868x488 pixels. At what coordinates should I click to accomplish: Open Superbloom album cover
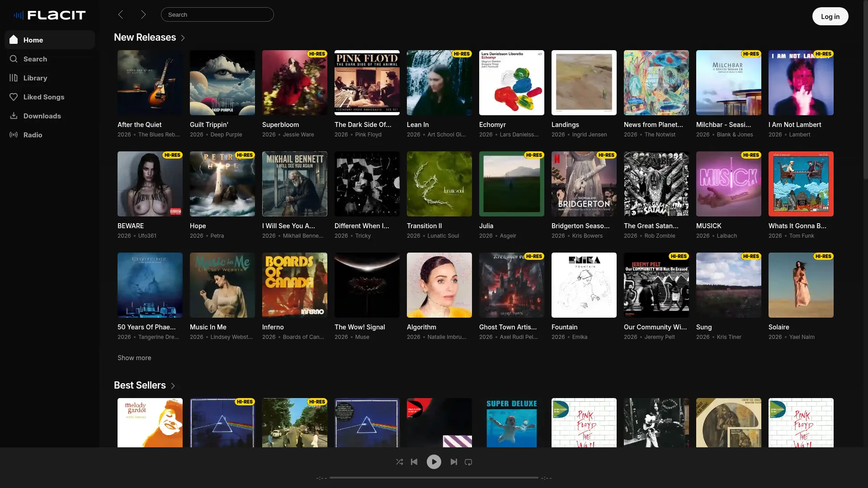point(295,83)
